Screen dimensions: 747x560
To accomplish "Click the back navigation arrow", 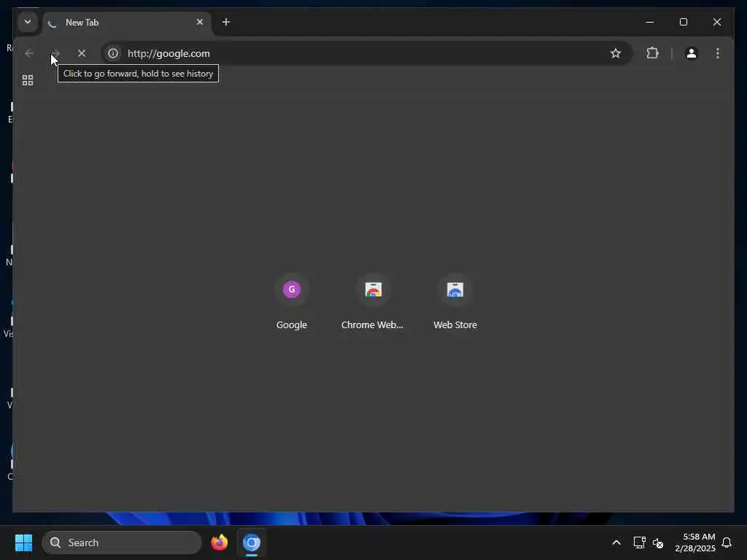I will [29, 53].
